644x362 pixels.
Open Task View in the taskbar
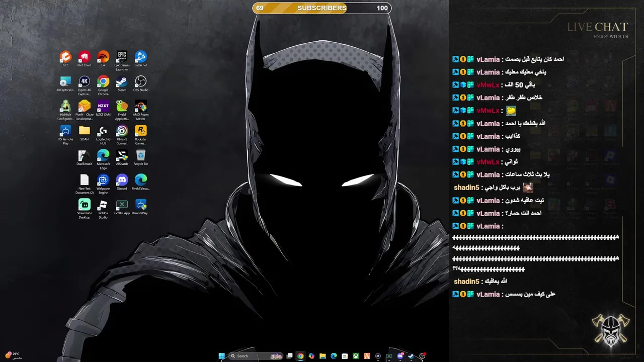coord(289,356)
